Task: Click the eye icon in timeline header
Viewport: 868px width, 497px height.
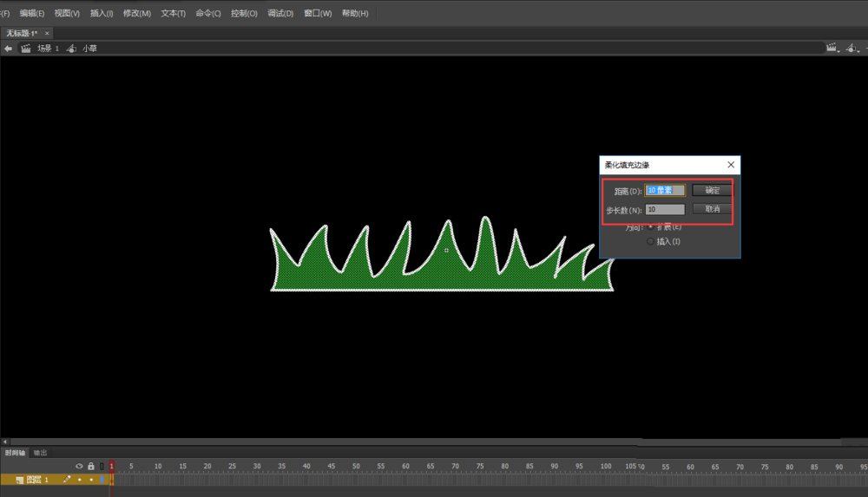Action: (80, 467)
